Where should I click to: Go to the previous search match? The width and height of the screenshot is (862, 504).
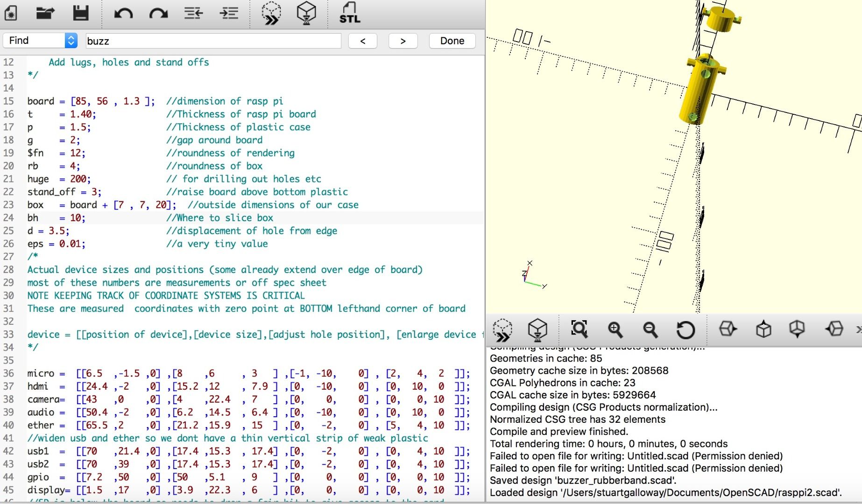(363, 41)
